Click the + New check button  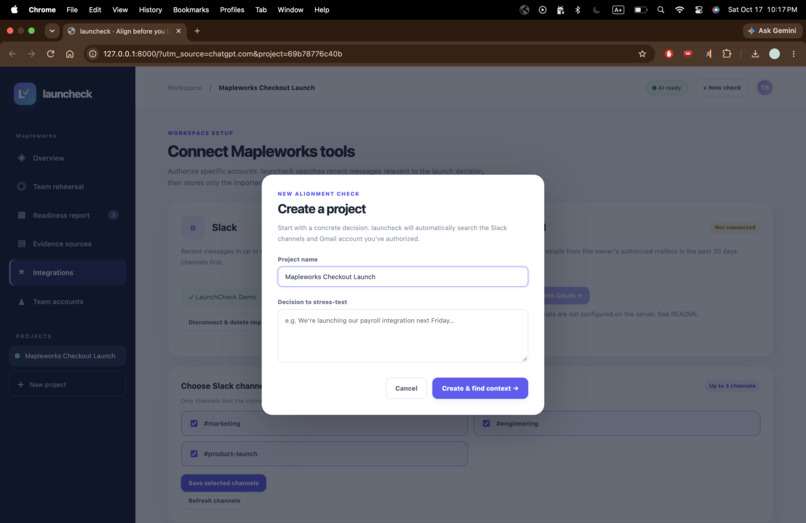pos(722,88)
